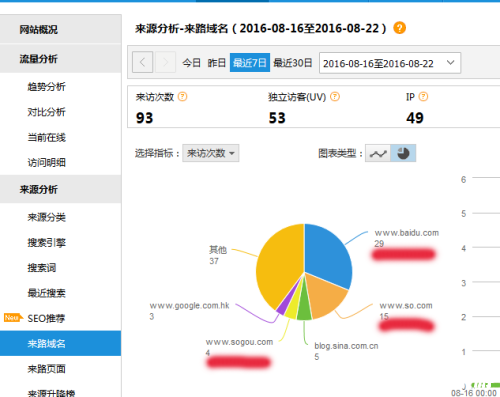500x397 pixels.
Task: Open 当前在线 in sidebar
Action: click(47, 137)
